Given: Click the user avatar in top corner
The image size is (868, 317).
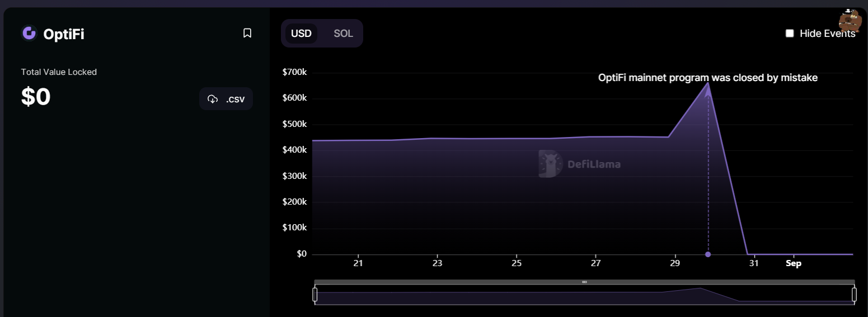Looking at the screenshot, I should [850, 21].
